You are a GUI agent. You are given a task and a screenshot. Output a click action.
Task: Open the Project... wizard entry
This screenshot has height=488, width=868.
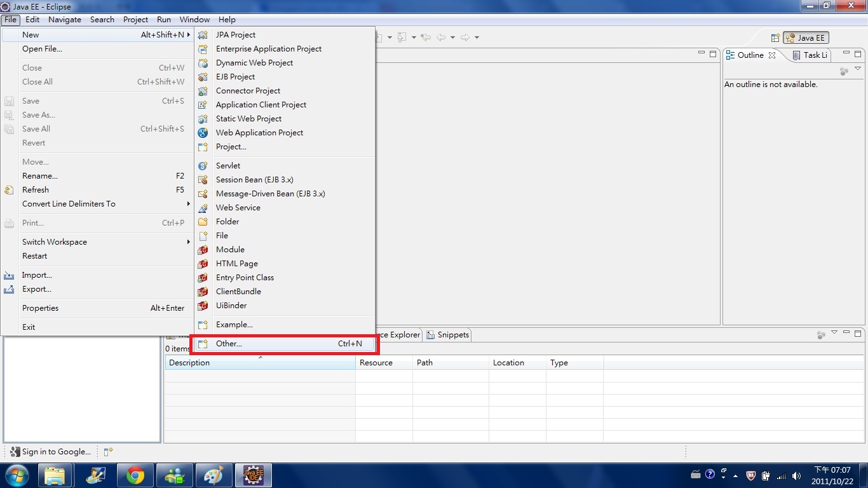point(284,147)
